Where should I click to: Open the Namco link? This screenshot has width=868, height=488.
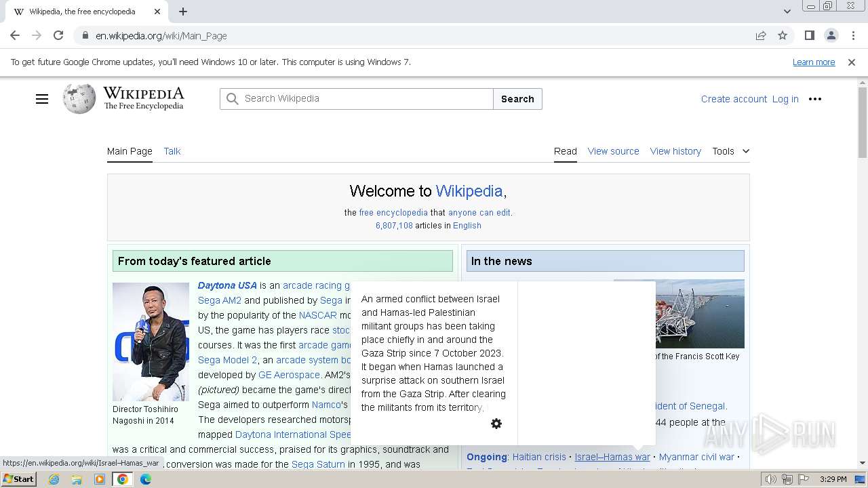point(326,405)
